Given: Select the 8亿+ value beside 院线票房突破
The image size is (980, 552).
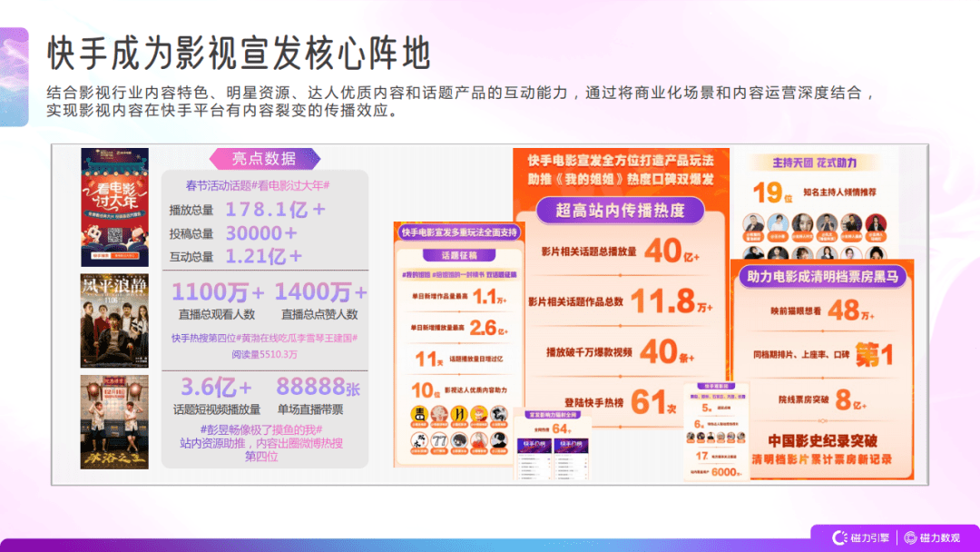Looking at the screenshot, I should (x=850, y=399).
